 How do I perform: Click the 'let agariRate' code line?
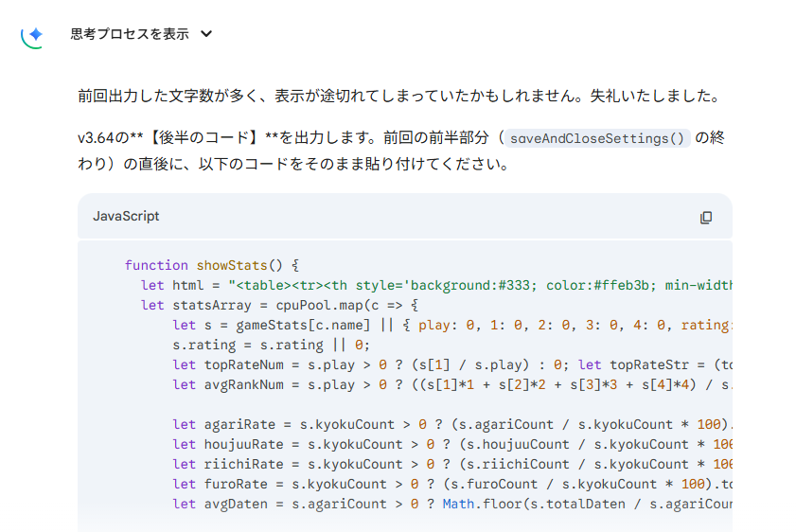tap(452, 424)
